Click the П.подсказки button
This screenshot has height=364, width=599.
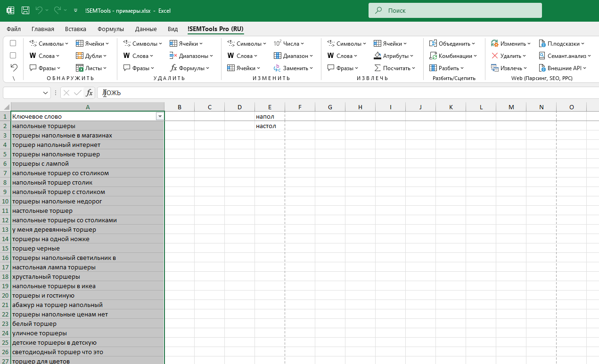559,43
